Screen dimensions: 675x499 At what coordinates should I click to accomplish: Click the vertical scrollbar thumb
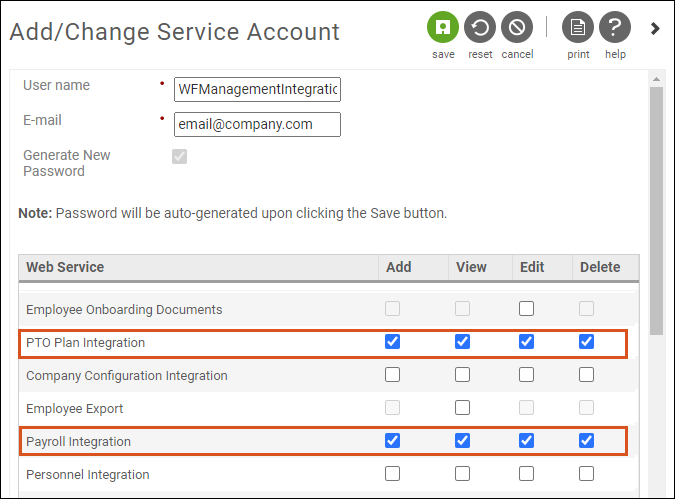[656, 211]
